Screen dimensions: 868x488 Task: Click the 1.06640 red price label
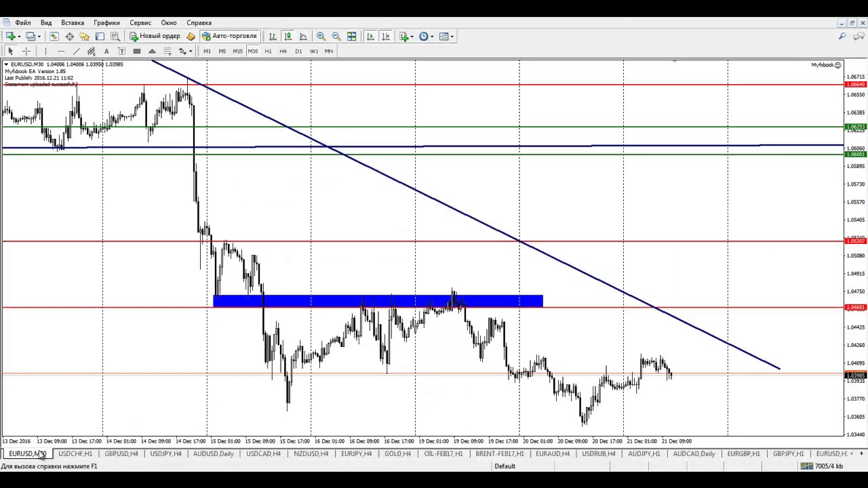click(x=856, y=85)
